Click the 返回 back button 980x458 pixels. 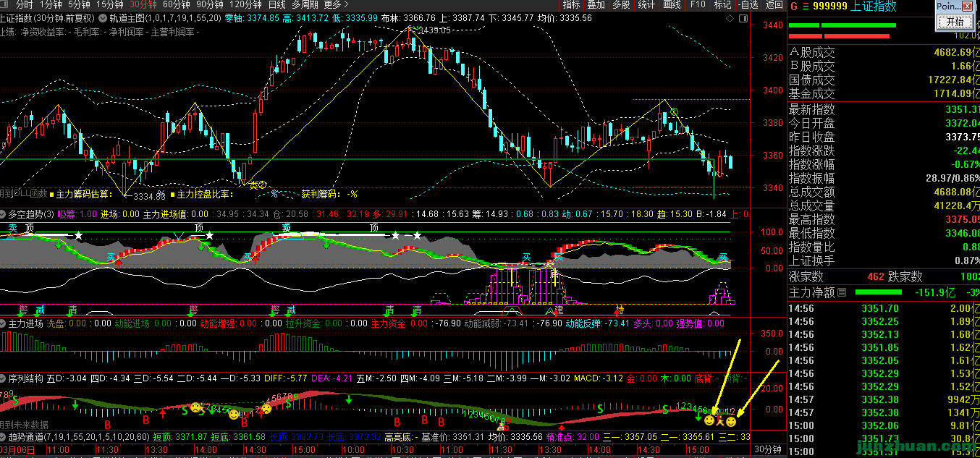(774, 5)
